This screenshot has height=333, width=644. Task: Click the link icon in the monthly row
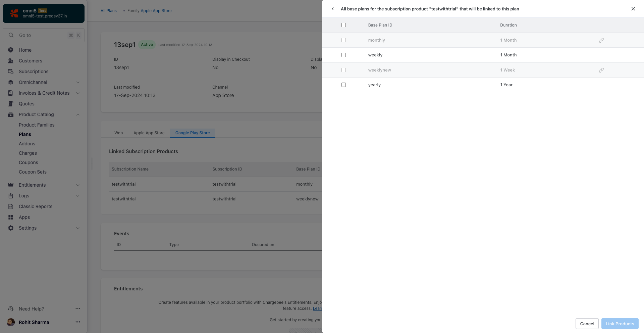tap(601, 40)
